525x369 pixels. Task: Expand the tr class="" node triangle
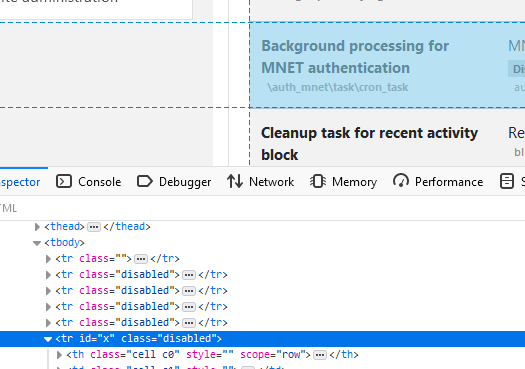tap(48, 259)
